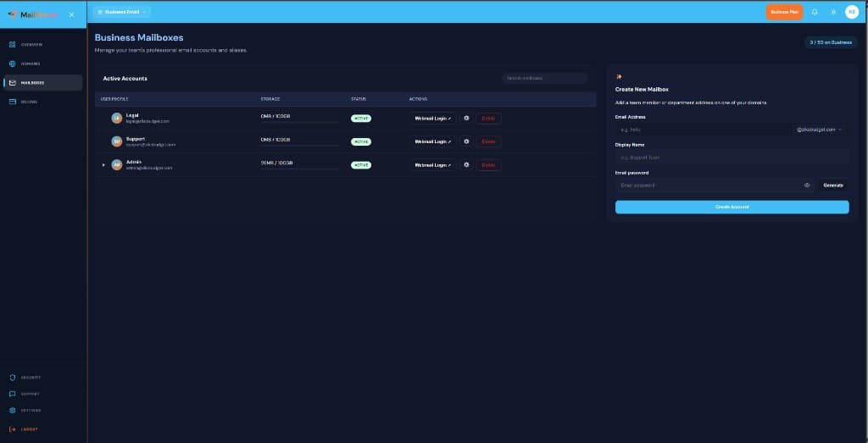The width and height of the screenshot is (868, 443).
Task: Click the Admin account name
Action: [x=134, y=162]
